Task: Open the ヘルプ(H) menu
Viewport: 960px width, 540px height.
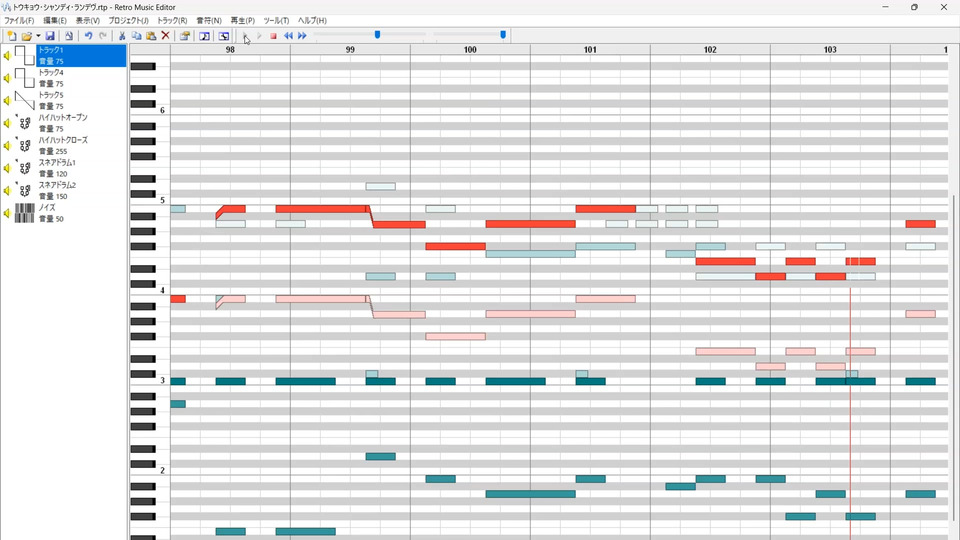Action: [x=312, y=20]
